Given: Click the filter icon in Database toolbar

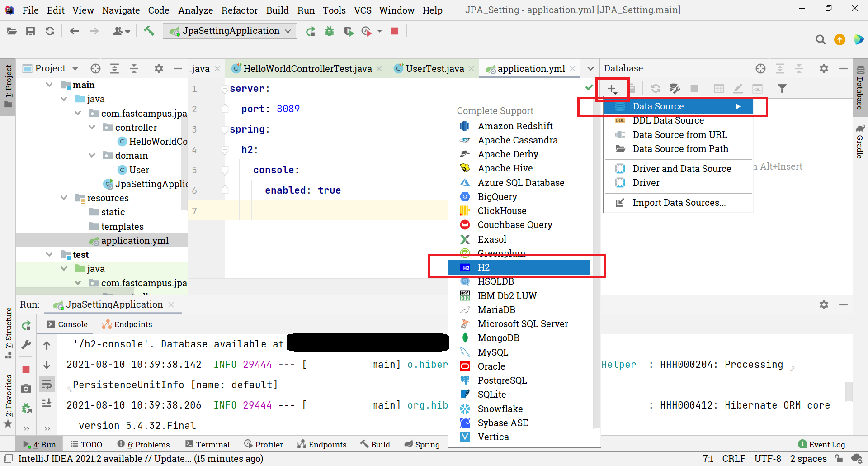Looking at the screenshot, I should [x=782, y=89].
